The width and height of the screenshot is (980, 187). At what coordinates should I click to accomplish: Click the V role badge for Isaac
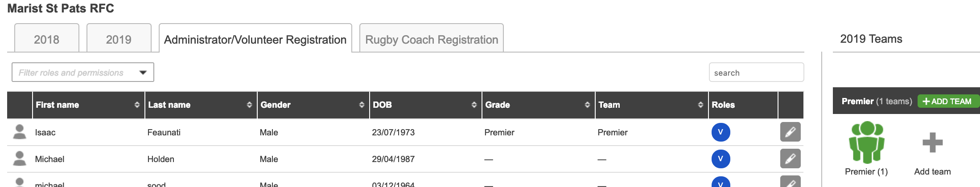[x=721, y=132]
